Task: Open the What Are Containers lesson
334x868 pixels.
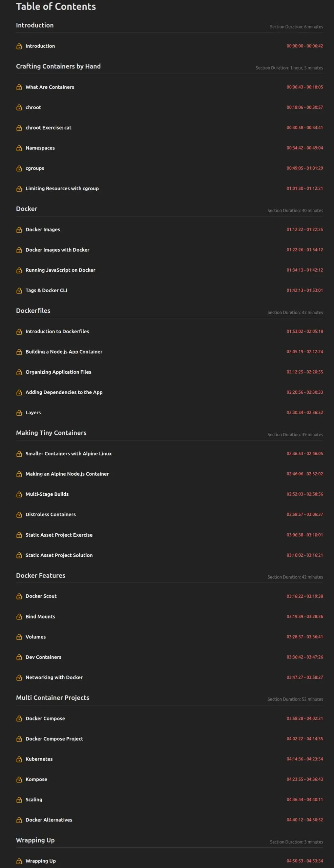Action: tap(50, 87)
